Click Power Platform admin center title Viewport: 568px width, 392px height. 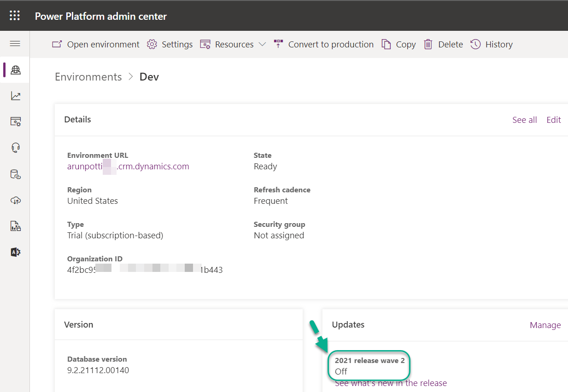click(101, 16)
